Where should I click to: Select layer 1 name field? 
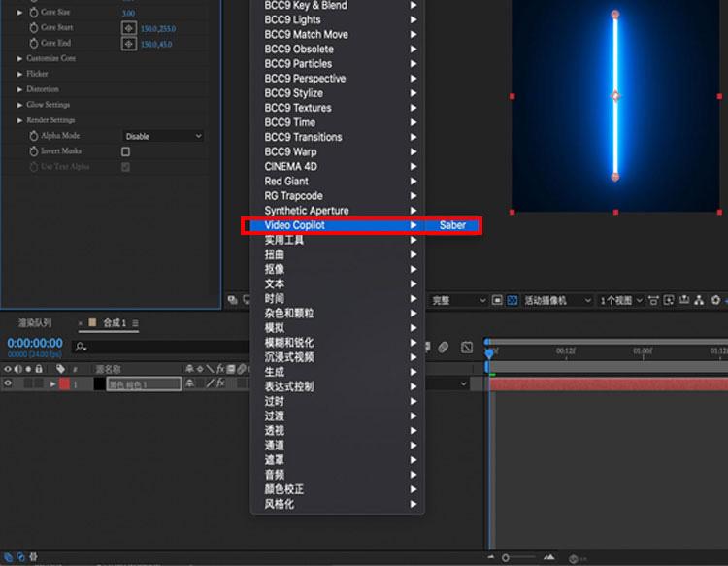(144, 384)
